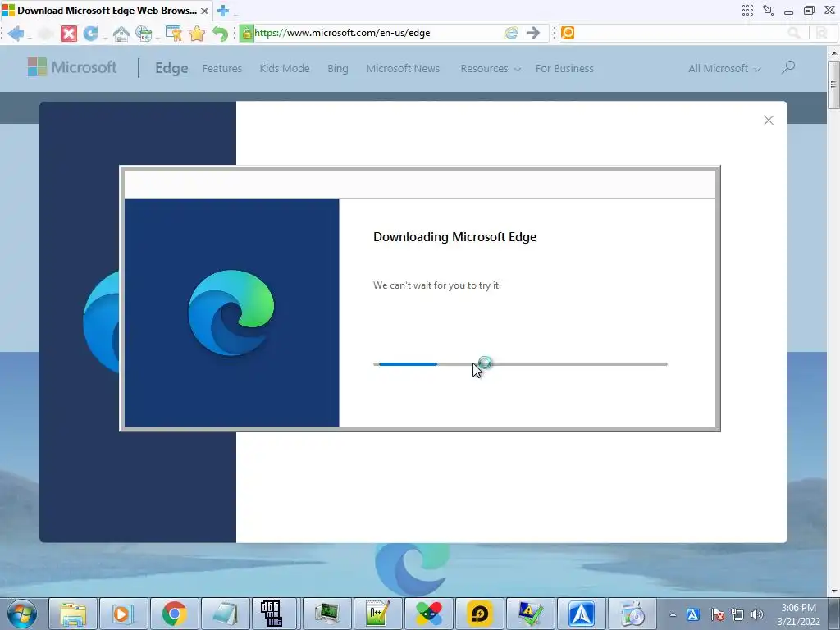Show hidden system tray icons arrow

[673, 614]
